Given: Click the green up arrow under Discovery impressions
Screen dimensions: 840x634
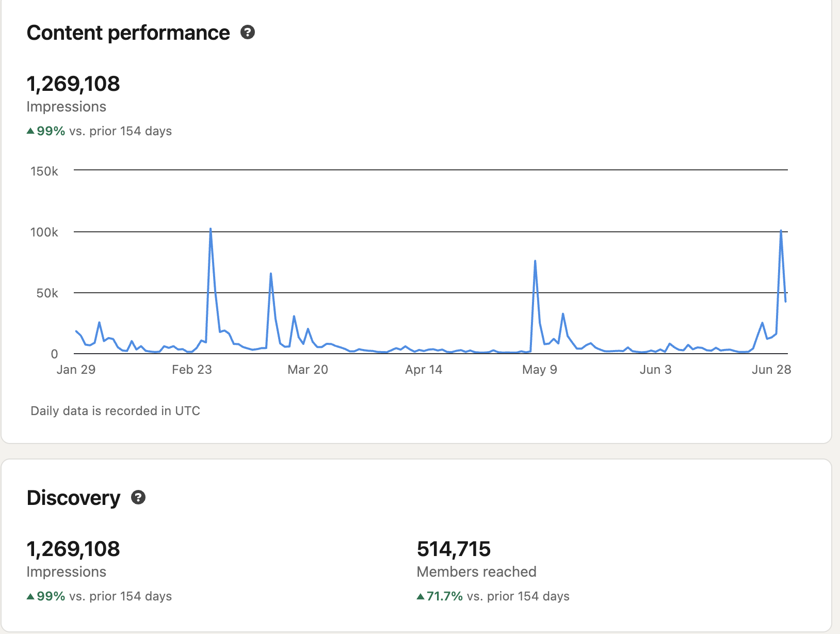Looking at the screenshot, I should click(30, 596).
